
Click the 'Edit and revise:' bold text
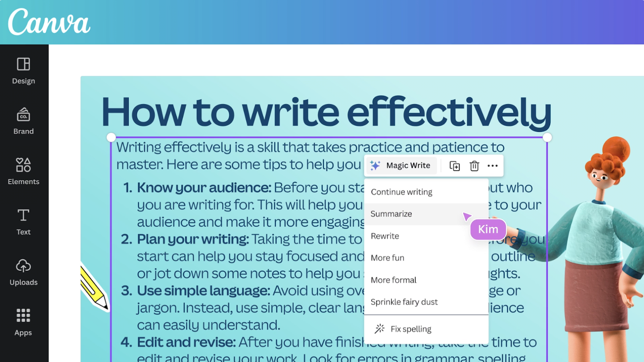186,342
